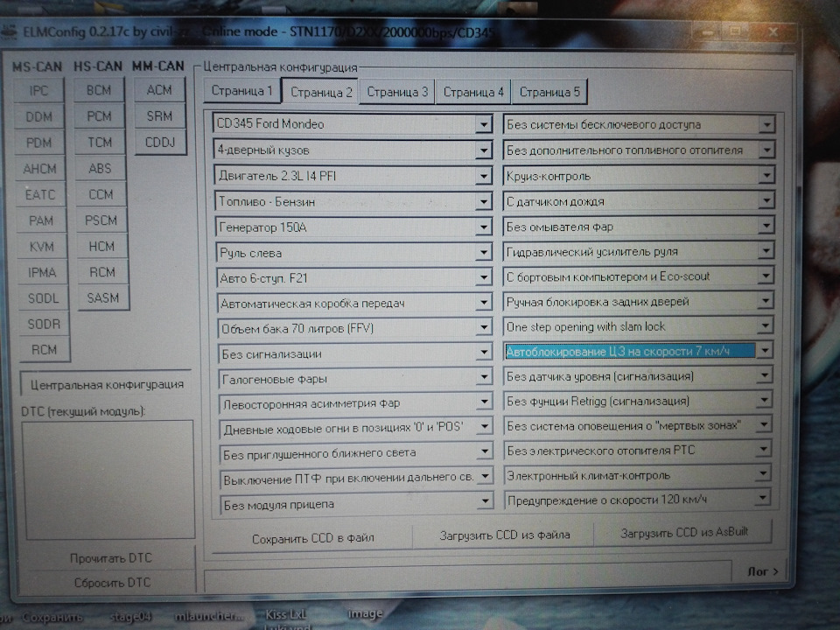Image resolution: width=840 pixels, height=630 pixels.
Task: Open the KVM module
Action: tap(42, 247)
